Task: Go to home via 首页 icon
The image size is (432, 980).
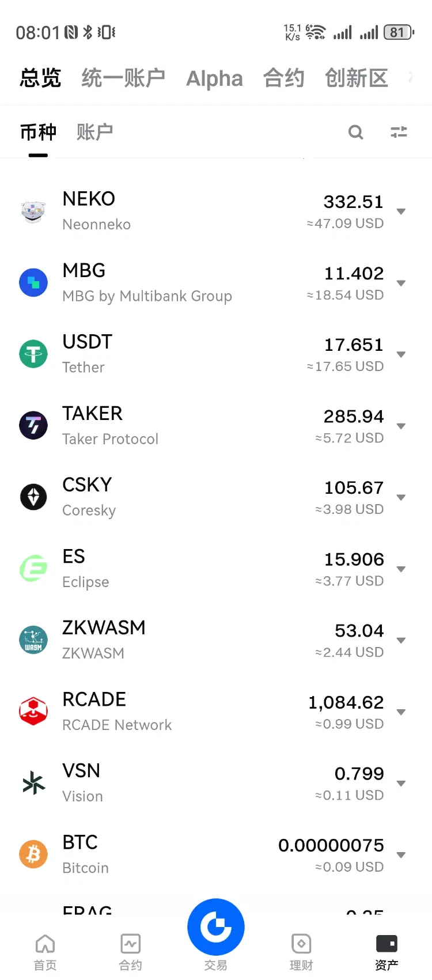Action: click(45, 944)
